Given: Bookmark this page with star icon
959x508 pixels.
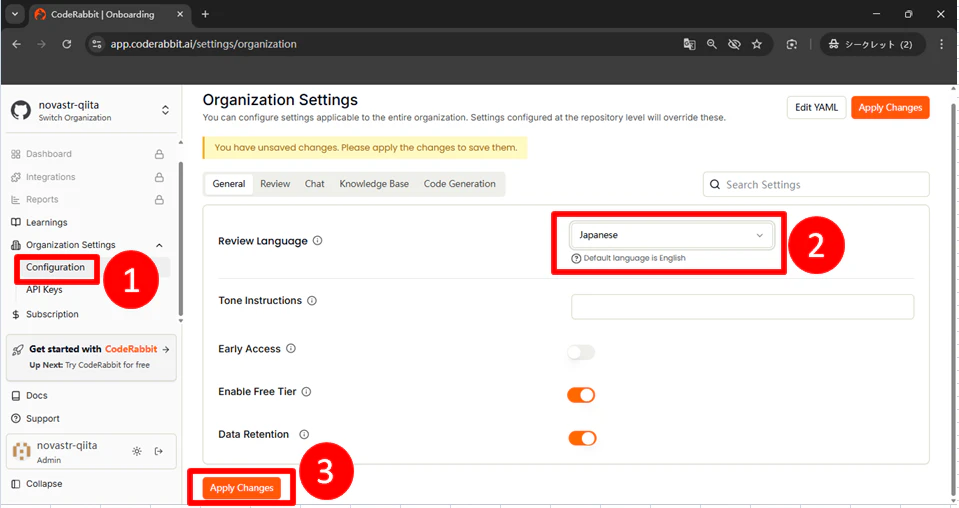Looking at the screenshot, I should [757, 44].
